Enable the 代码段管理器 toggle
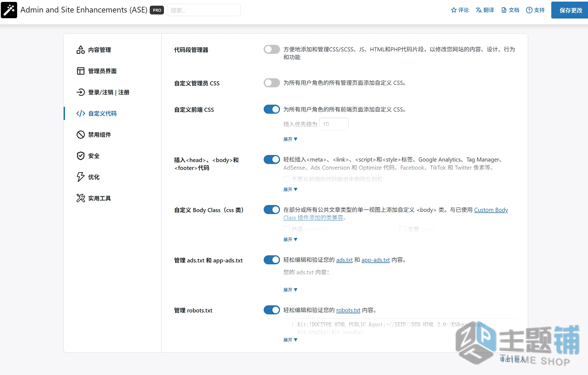Viewport: 588px width, 375px height. pyautogui.click(x=272, y=49)
